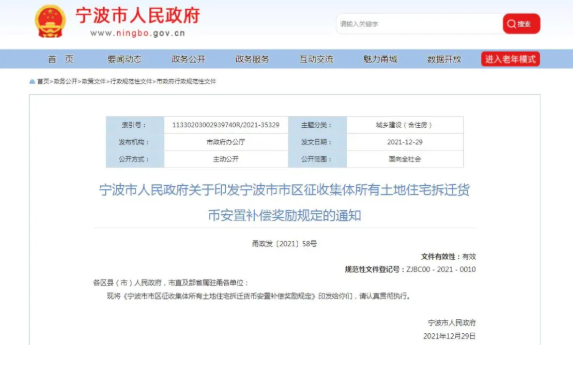Click the 公开范围 label cell
This screenshot has width=573, height=371.
click(x=317, y=159)
